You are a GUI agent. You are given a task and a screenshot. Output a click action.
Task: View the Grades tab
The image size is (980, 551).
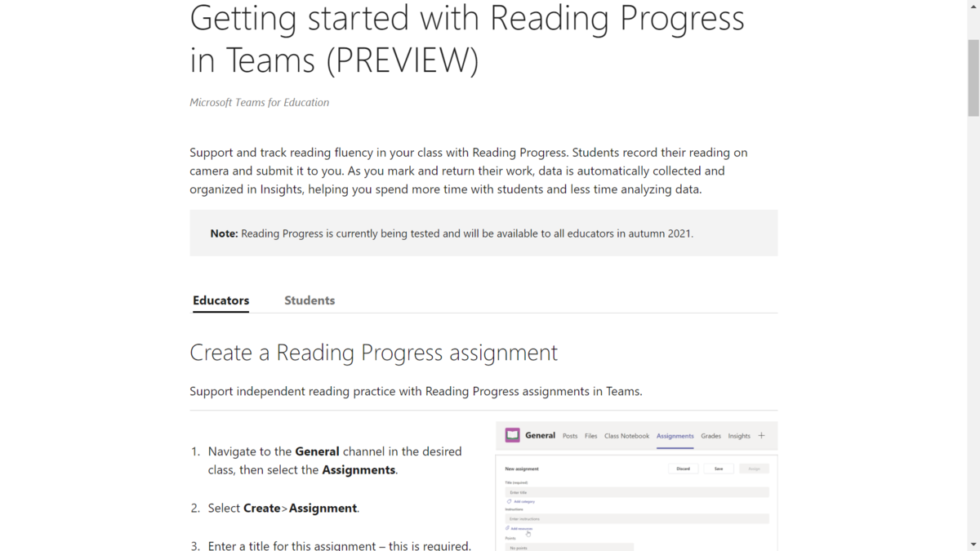[x=710, y=436]
